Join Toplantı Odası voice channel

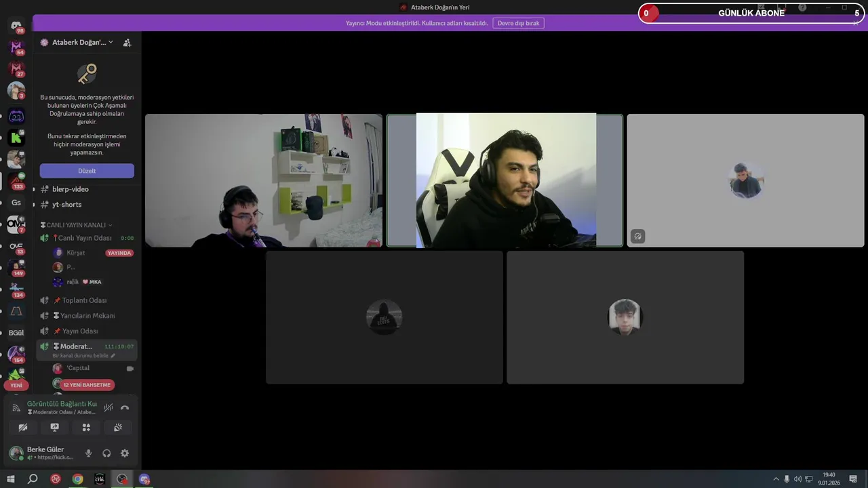pyautogui.click(x=87, y=300)
